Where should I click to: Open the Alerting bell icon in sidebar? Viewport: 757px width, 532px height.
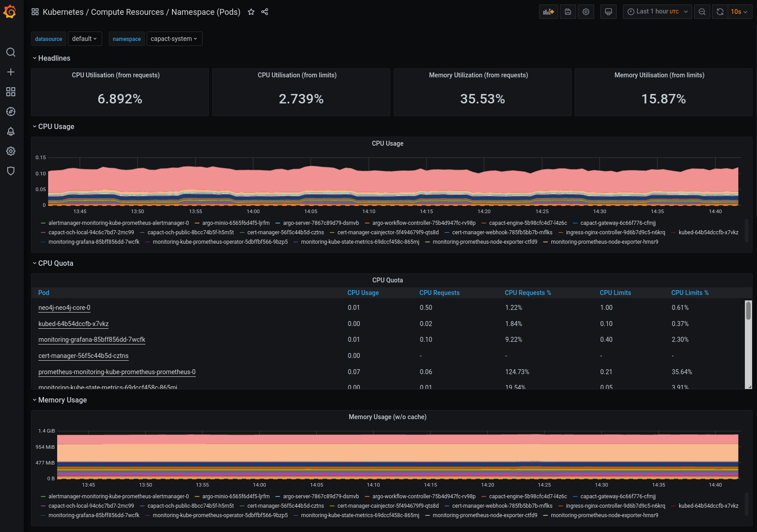coord(11,131)
